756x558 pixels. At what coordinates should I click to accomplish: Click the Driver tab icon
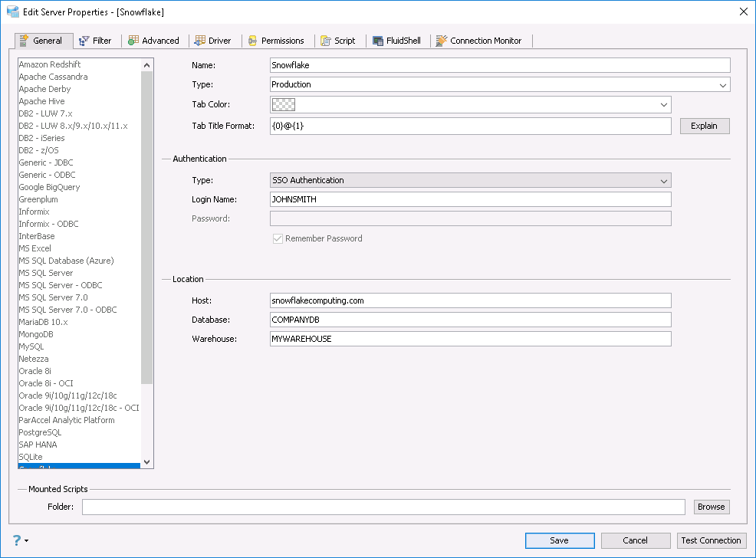[199, 41]
